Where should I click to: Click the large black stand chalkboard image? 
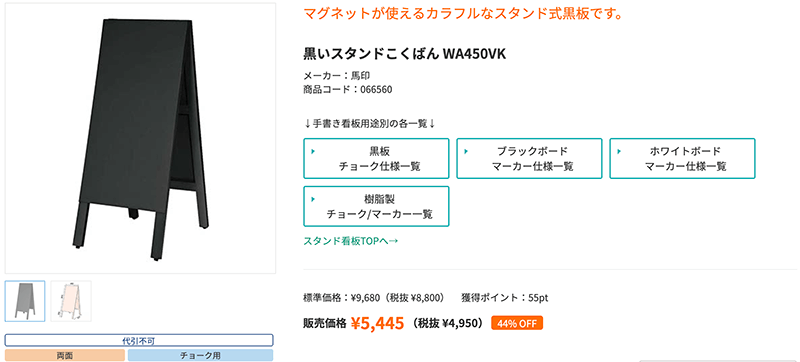click(x=140, y=138)
